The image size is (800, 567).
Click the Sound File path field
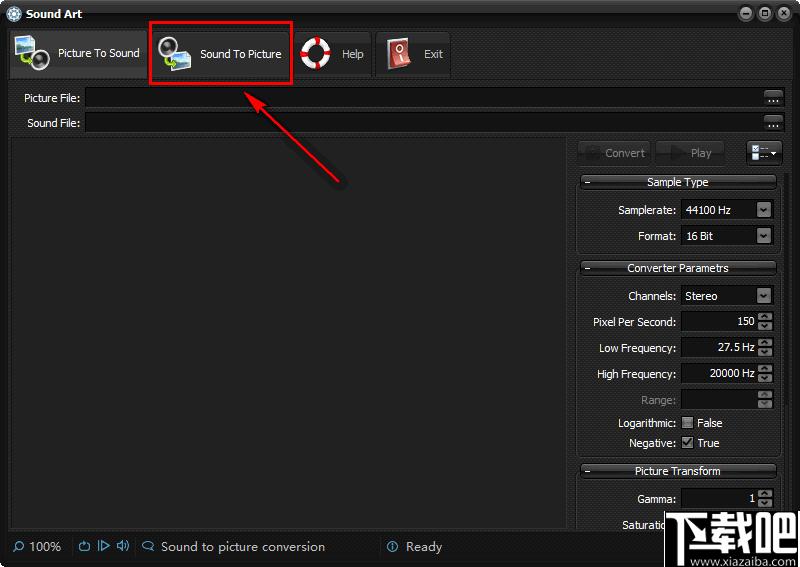pyautogui.click(x=424, y=122)
